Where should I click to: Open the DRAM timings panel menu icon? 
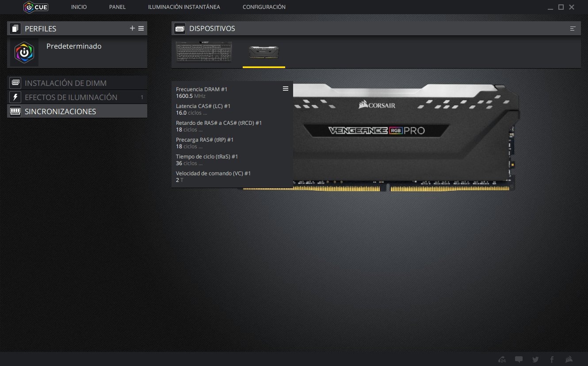pyautogui.click(x=286, y=89)
